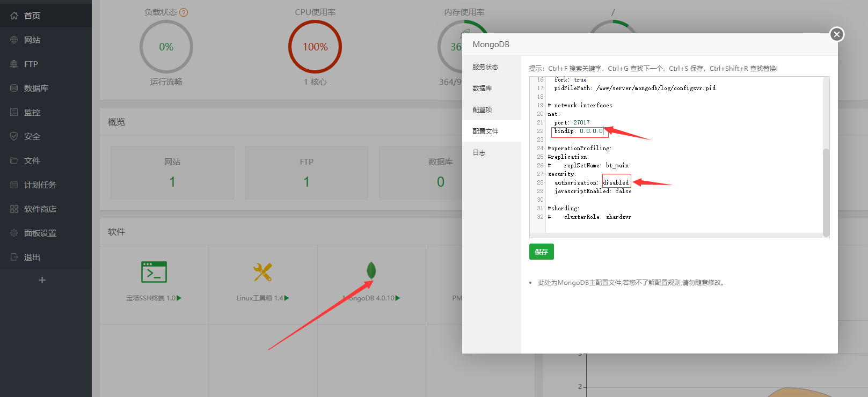This screenshot has height=397, width=868.
Task: Click the home icon in sidebar
Action: pos(14,16)
